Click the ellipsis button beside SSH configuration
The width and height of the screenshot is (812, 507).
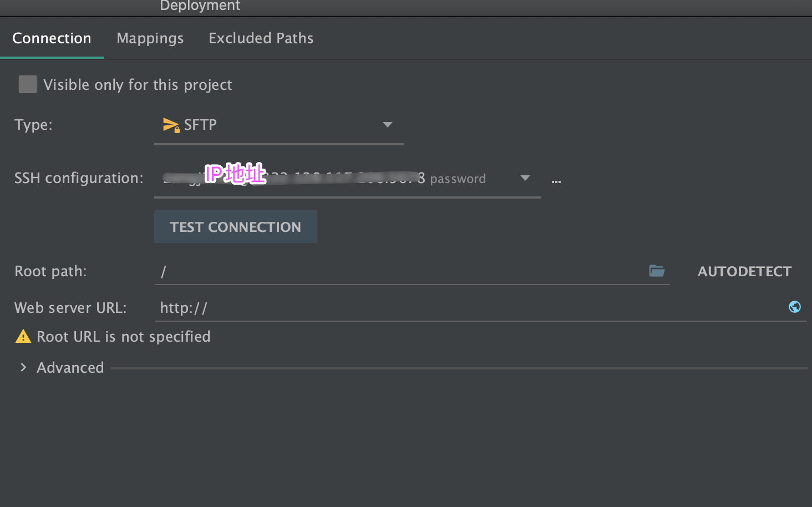tap(556, 181)
